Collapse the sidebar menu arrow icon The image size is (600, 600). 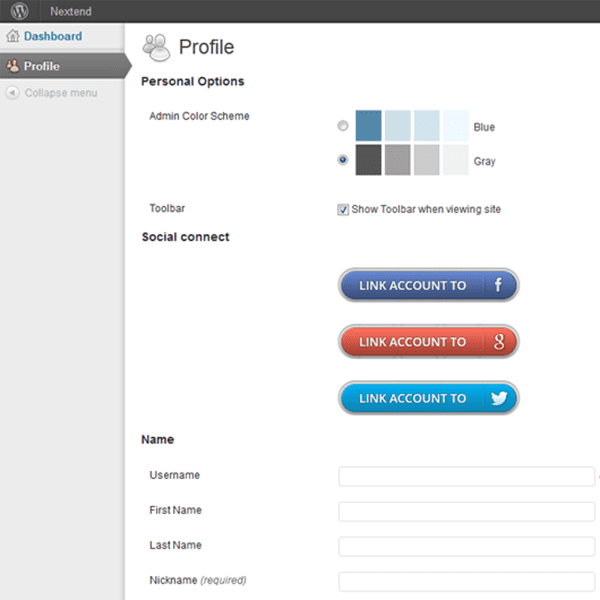pyautogui.click(x=12, y=93)
